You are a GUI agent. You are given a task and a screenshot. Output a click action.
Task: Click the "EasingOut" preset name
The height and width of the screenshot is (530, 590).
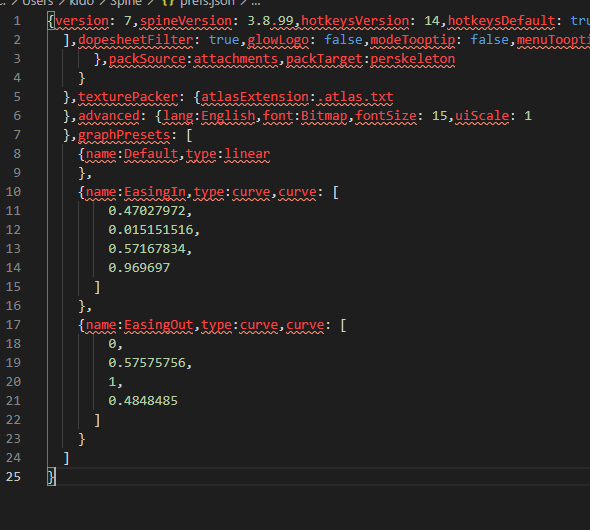click(x=158, y=325)
